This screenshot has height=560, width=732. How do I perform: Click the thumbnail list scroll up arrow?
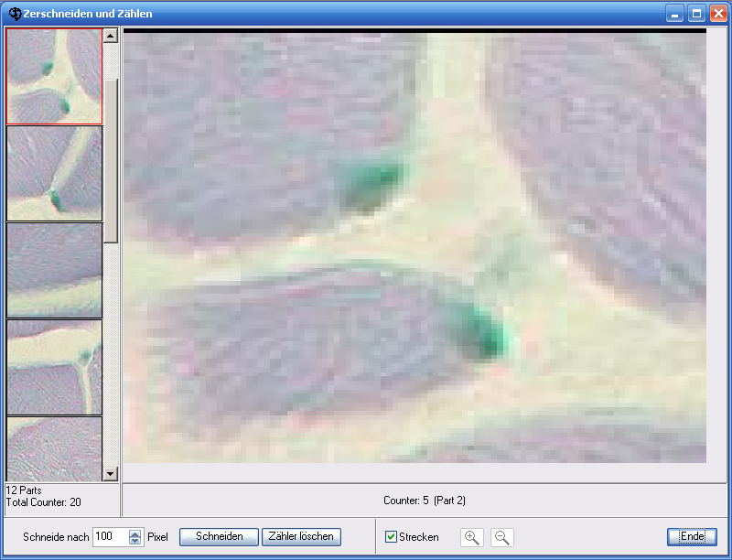[111, 36]
